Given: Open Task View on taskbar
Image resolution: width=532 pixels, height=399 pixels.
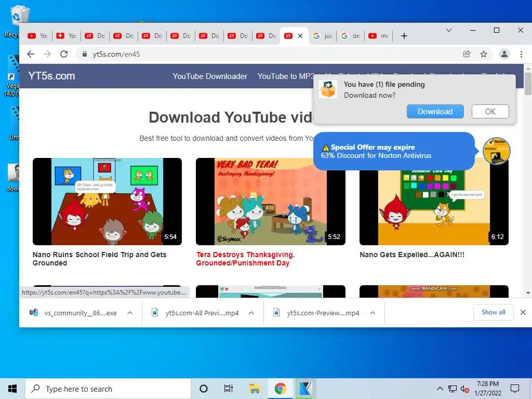Looking at the screenshot, I should tap(229, 389).
